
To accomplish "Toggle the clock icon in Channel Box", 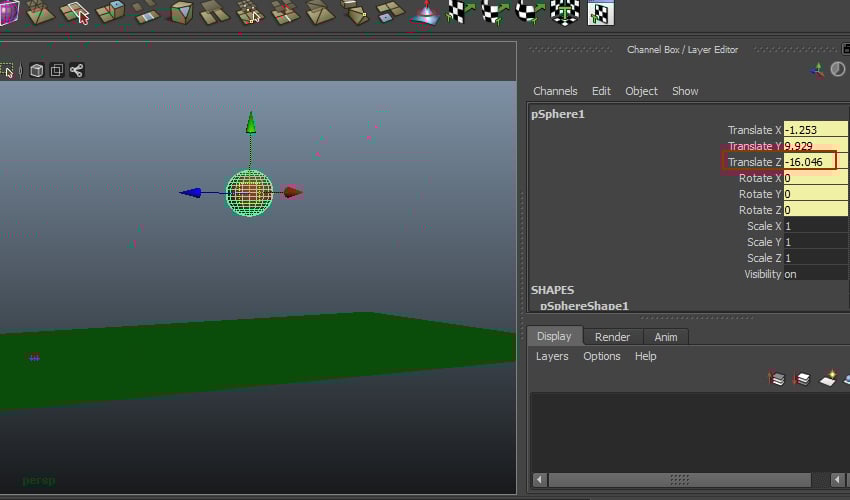I will [838, 69].
